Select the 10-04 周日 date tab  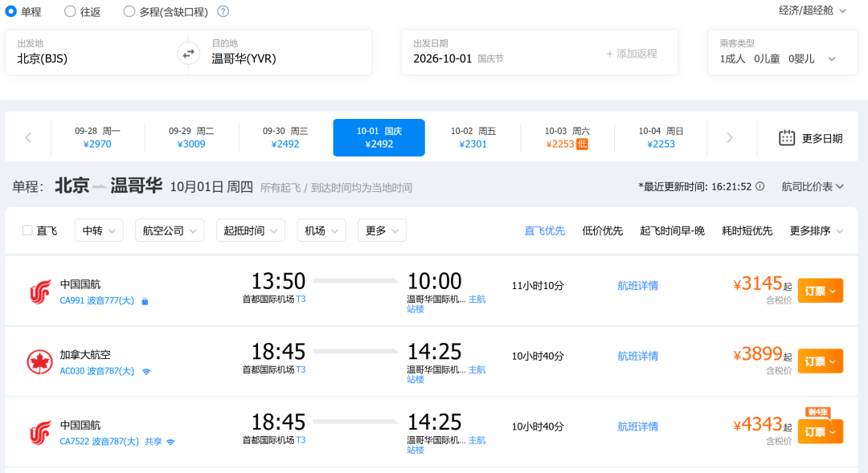pos(661,138)
